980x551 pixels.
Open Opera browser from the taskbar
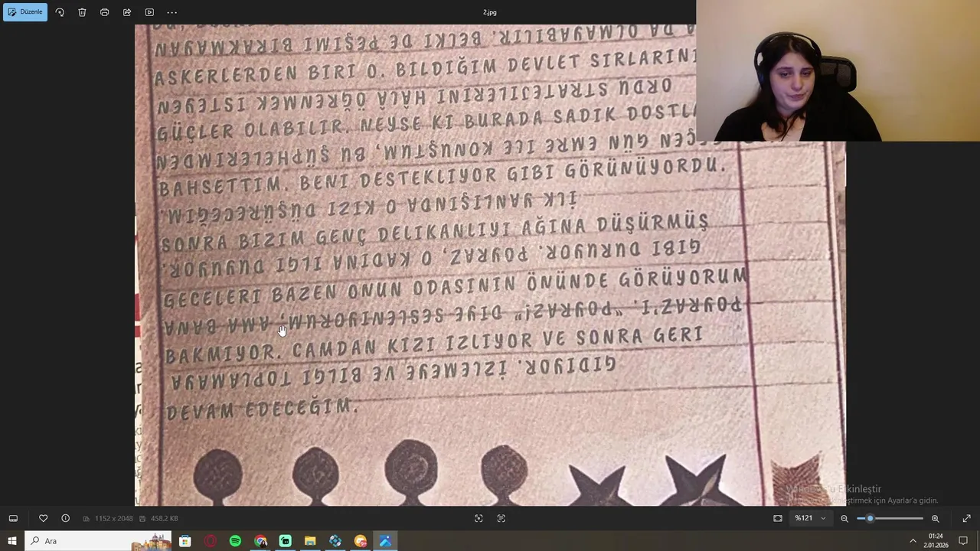pos(211,541)
